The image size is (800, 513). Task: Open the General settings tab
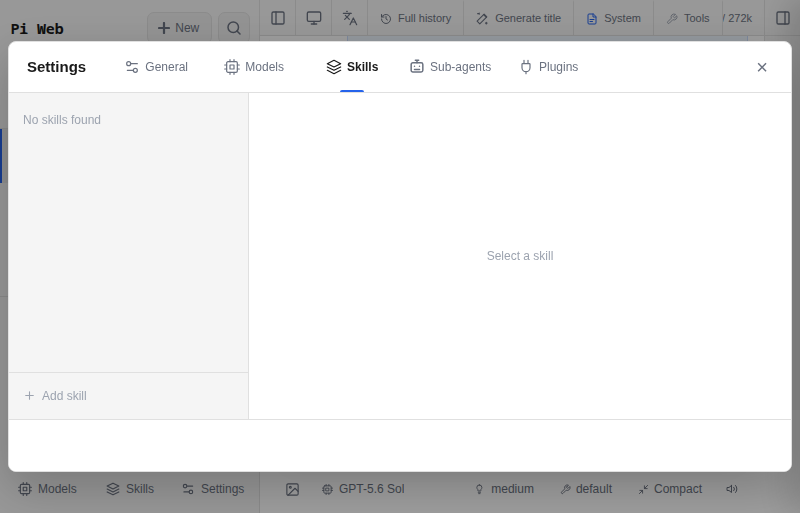(x=157, y=67)
